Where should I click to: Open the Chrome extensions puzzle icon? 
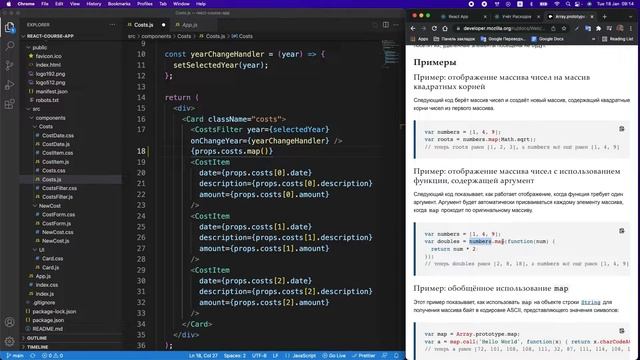[598, 29]
